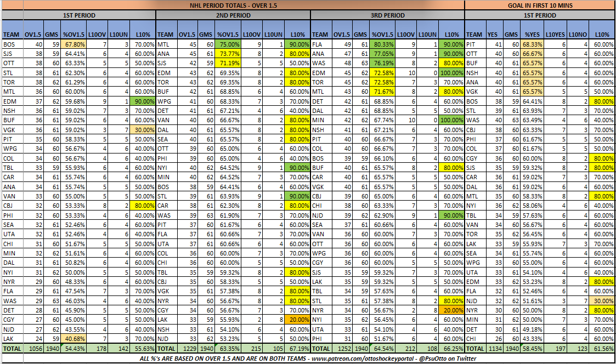Select OTT goal-in-first-10 value 66.67%
This screenshot has height=364, width=616.
click(x=532, y=54)
